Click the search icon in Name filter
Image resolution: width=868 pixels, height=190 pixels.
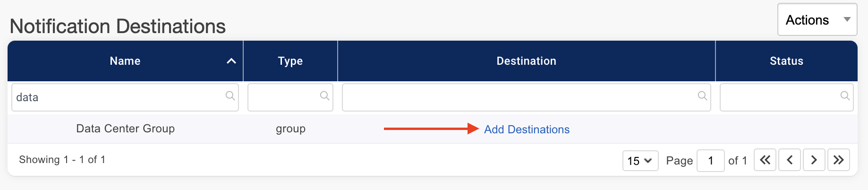[230, 96]
